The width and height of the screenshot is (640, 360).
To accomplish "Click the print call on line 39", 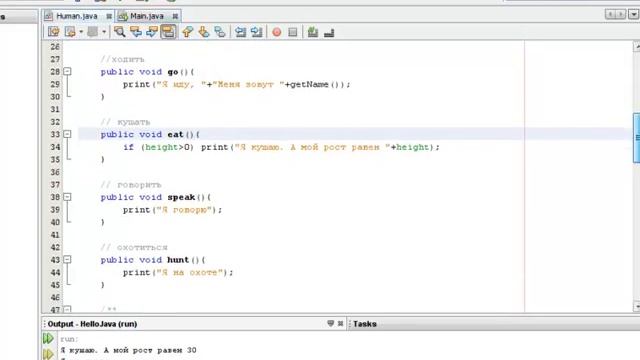I will coord(137,210).
